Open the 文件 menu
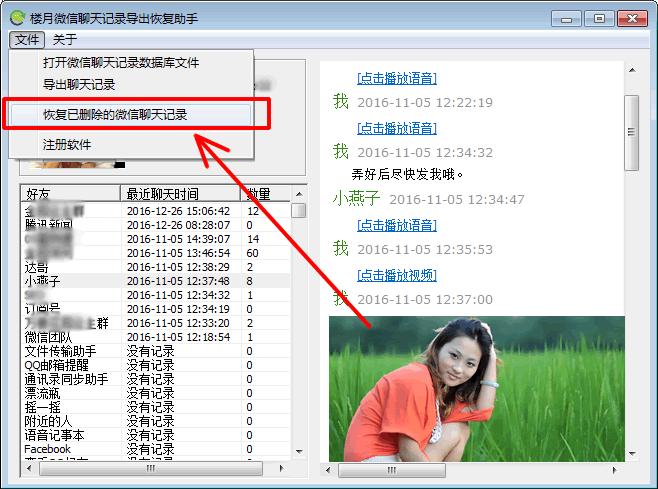 click(27, 40)
